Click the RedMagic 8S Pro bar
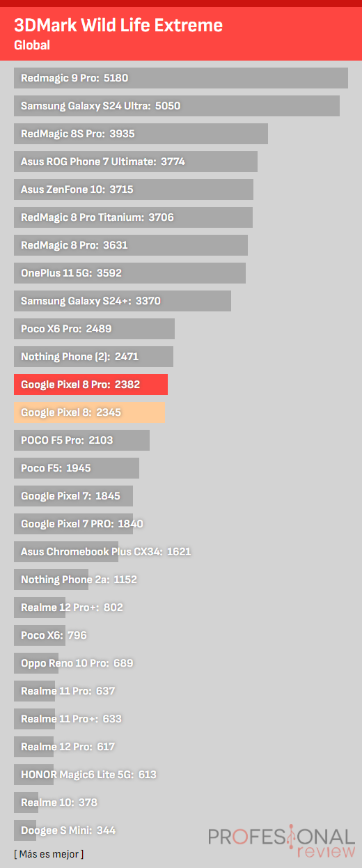 tap(141, 134)
